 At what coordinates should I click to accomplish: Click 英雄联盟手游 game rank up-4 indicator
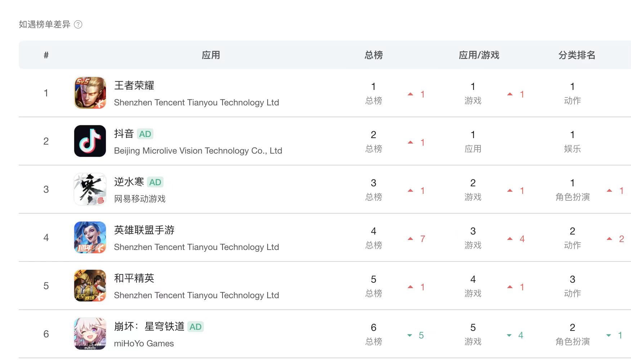coord(516,239)
